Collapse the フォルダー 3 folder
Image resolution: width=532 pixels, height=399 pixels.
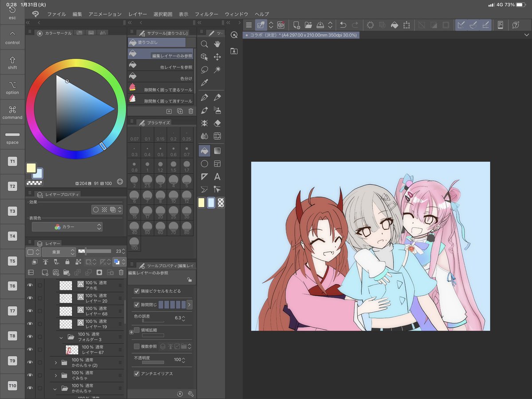click(x=62, y=337)
